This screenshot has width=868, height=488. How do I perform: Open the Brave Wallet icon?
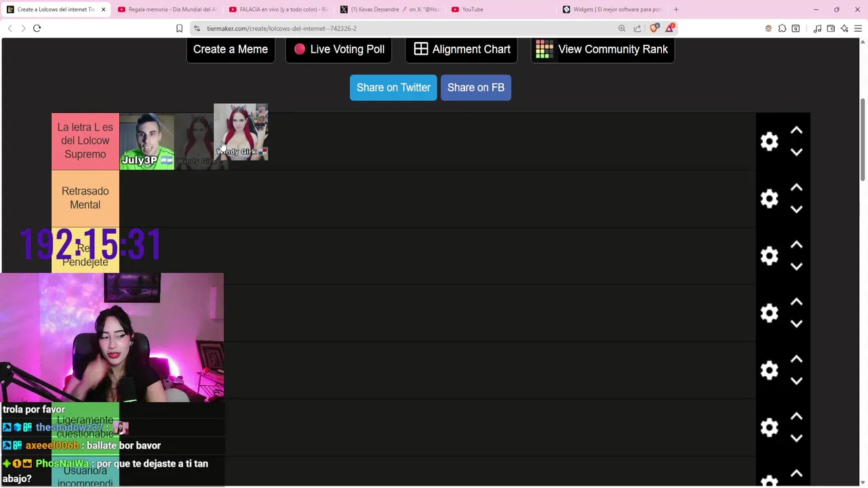831,28
